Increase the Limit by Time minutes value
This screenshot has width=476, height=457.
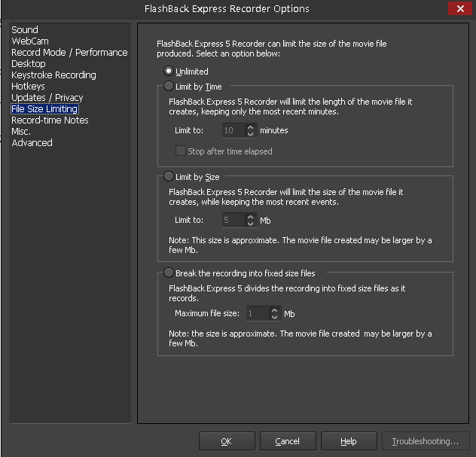coord(250,127)
